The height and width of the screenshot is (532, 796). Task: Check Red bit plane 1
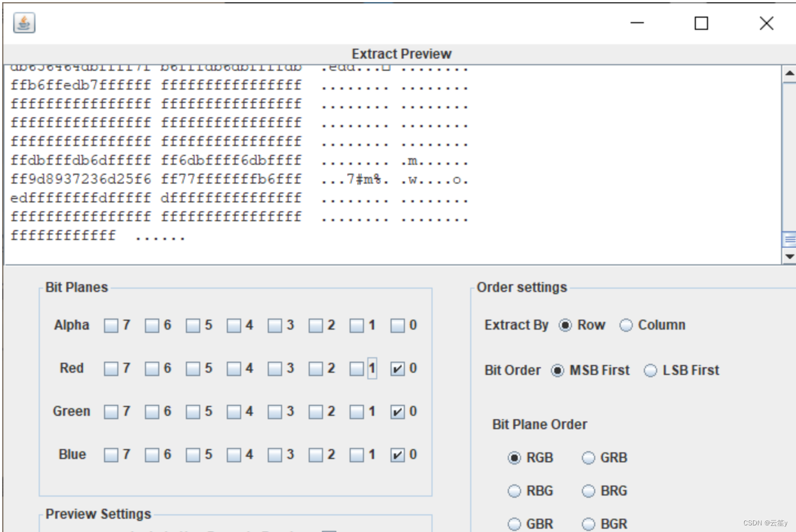[x=357, y=369]
